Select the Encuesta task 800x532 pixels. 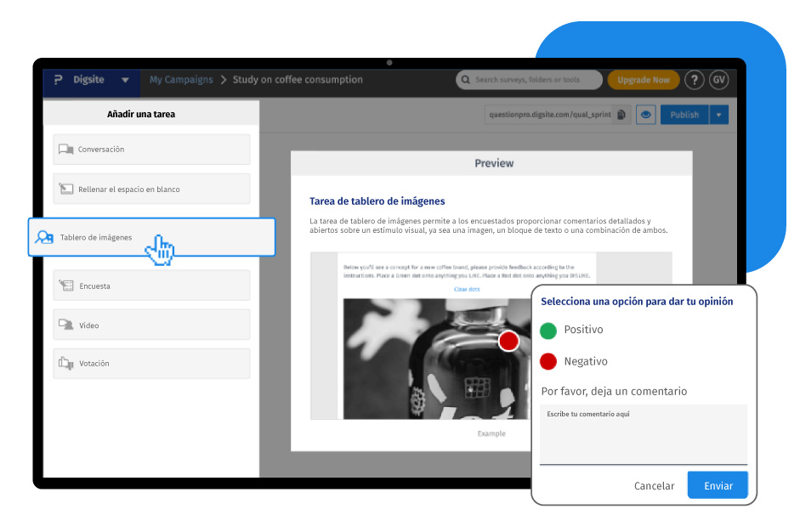pyautogui.click(x=151, y=286)
